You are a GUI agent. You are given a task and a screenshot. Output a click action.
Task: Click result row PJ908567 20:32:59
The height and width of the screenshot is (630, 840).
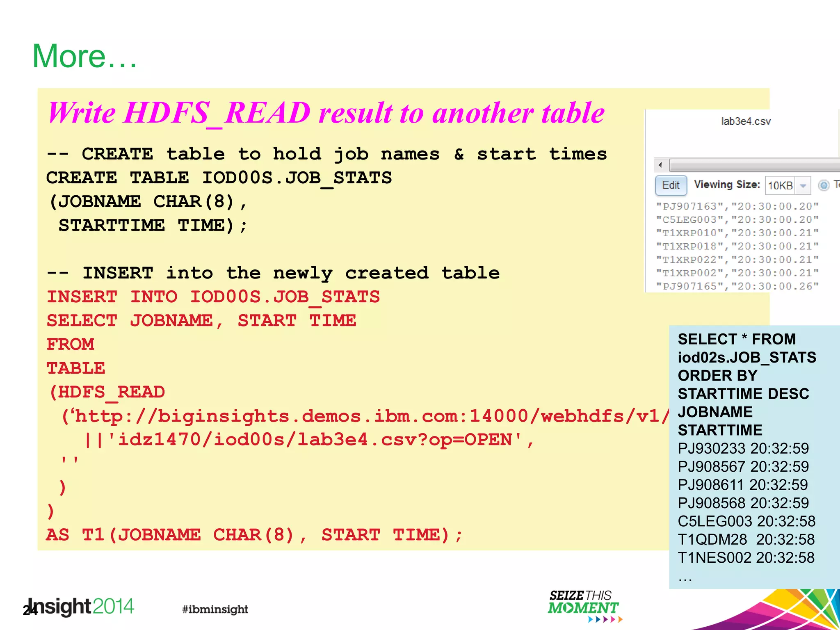(743, 467)
